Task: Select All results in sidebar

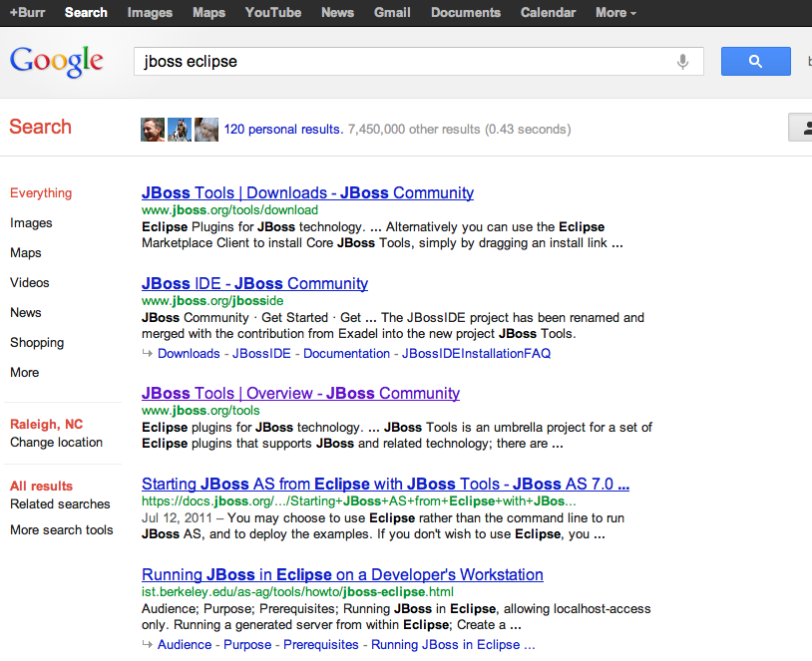Action: (41, 487)
